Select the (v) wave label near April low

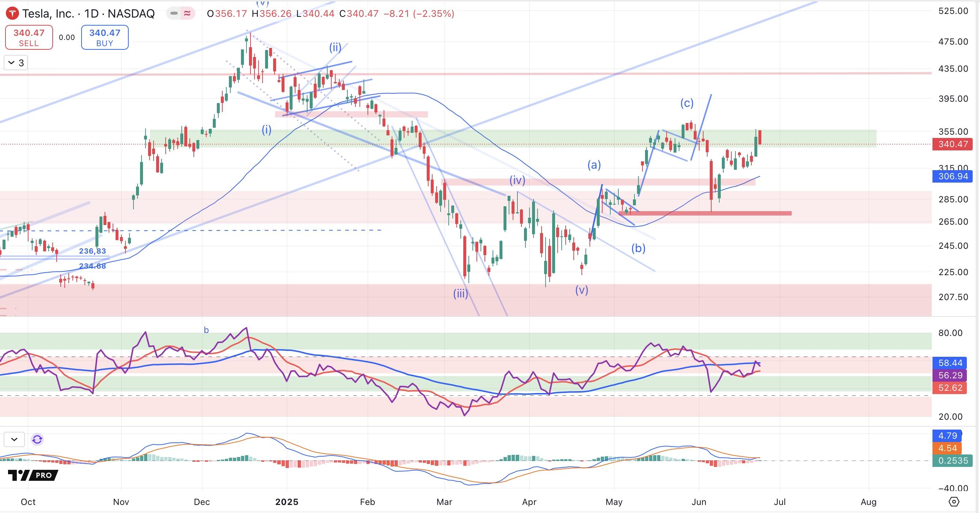point(582,290)
